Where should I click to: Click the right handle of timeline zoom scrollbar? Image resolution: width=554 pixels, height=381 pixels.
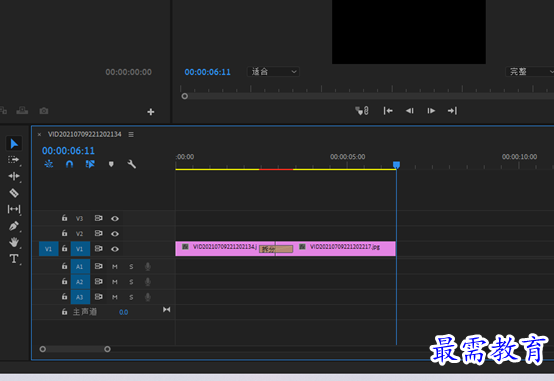[x=107, y=349]
